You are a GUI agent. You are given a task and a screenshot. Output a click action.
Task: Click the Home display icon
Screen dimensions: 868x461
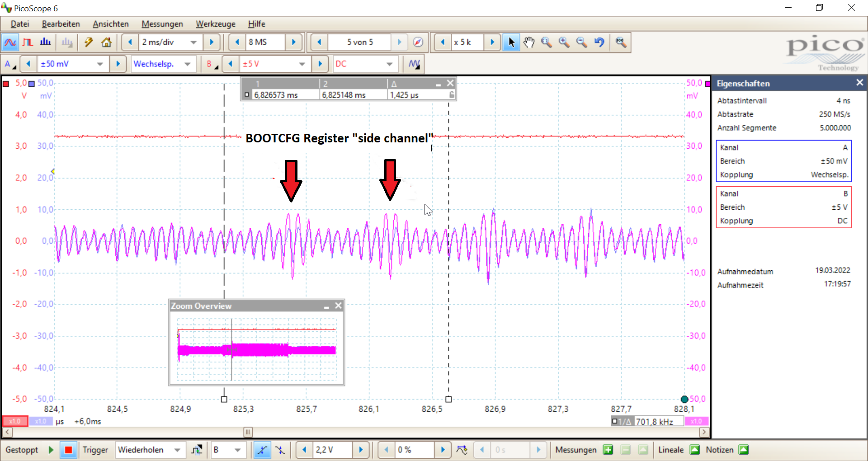106,42
